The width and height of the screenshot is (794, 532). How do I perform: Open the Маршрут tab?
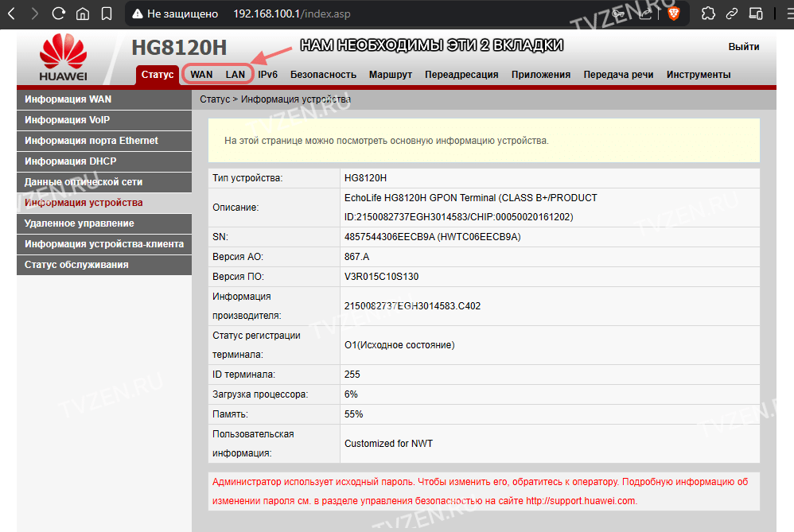[x=391, y=75]
